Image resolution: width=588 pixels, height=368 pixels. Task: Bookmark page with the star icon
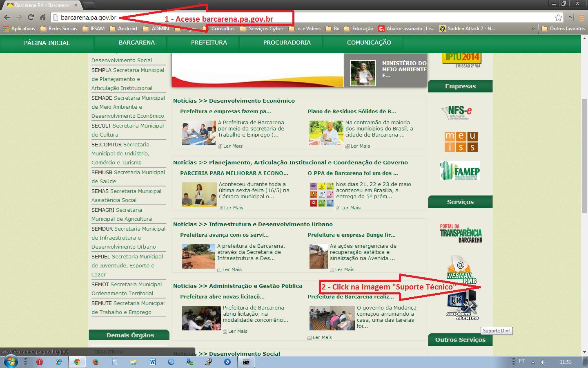coord(558,17)
